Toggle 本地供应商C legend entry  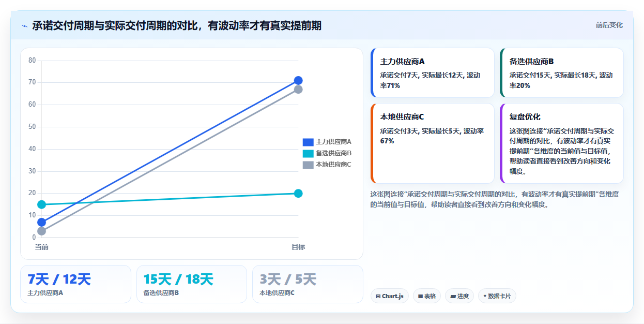(x=327, y=165)
